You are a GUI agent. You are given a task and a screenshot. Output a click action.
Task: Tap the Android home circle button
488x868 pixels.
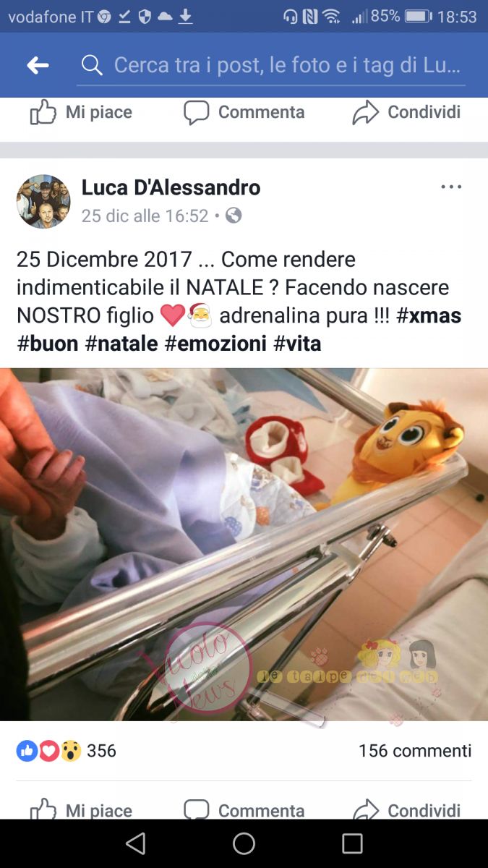click(244, 843)
